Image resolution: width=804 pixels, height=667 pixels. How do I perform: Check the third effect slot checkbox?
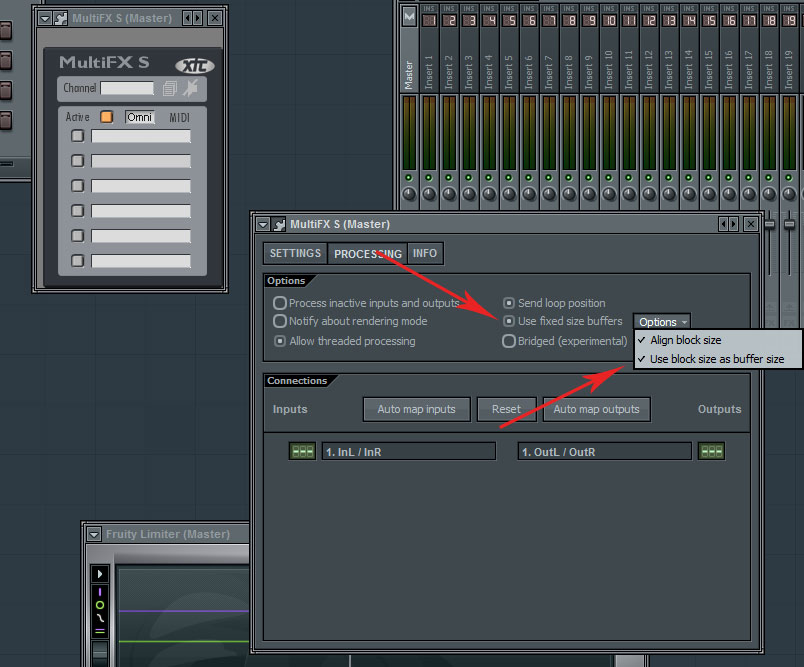point(77,186)
